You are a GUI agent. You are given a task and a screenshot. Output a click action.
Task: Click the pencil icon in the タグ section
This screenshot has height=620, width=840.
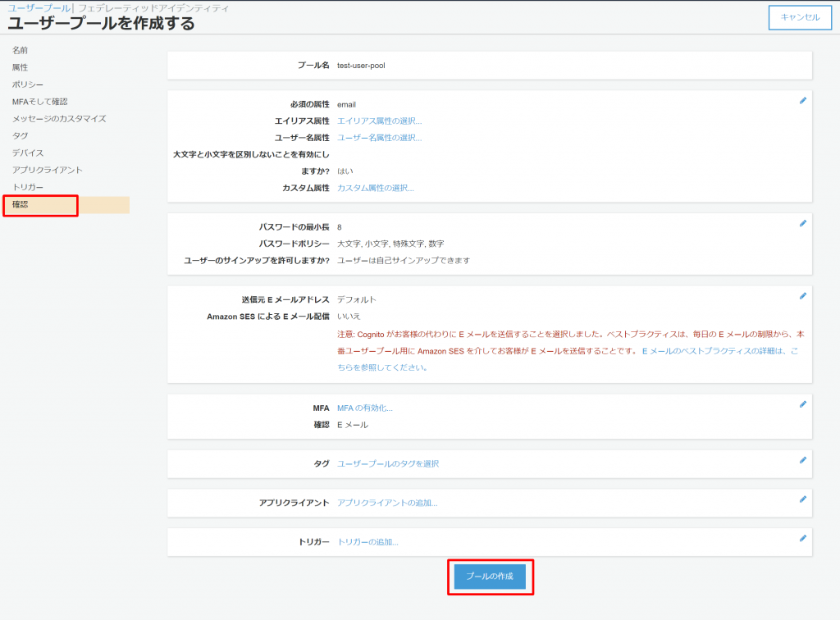pyautogui.click(x=802, y=460)
